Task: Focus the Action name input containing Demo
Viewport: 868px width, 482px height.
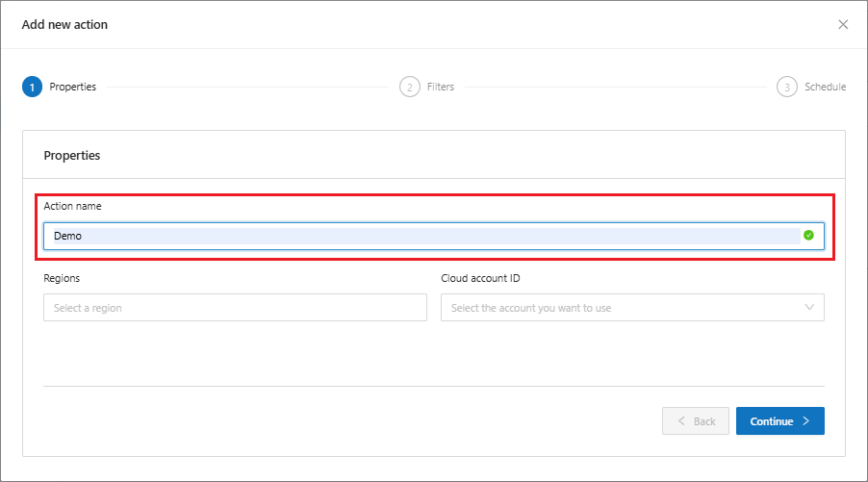Action: (x=423, y=236)
